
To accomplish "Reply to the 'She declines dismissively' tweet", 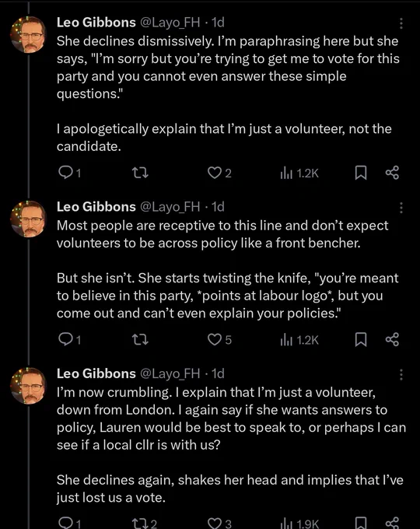I will click(x=69, y=173).
